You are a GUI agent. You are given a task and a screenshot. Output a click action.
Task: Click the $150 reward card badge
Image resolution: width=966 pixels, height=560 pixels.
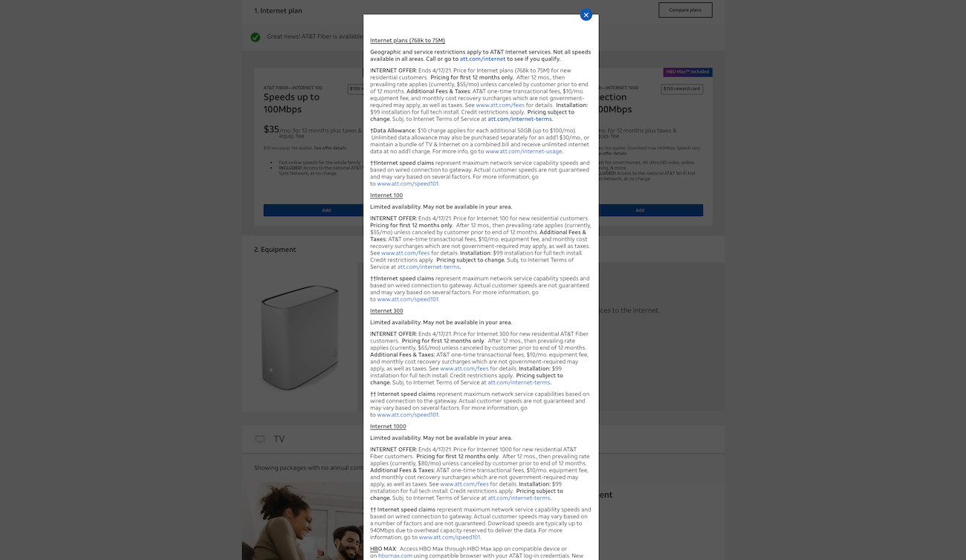point(681,88)
